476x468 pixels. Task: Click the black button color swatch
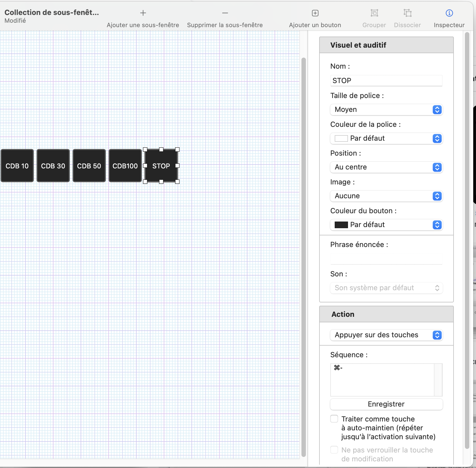click(341, 225)
